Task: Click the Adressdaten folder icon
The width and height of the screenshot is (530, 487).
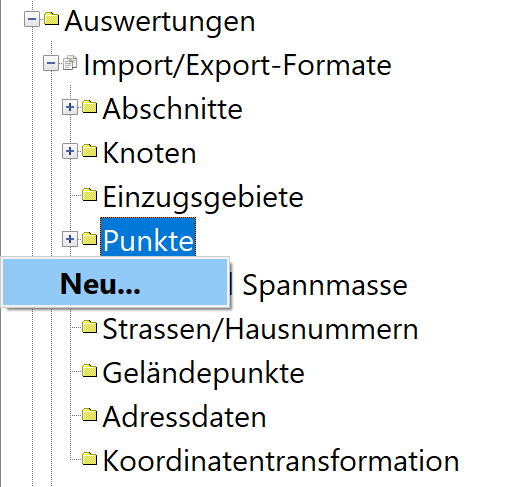Action: point(90,415)
